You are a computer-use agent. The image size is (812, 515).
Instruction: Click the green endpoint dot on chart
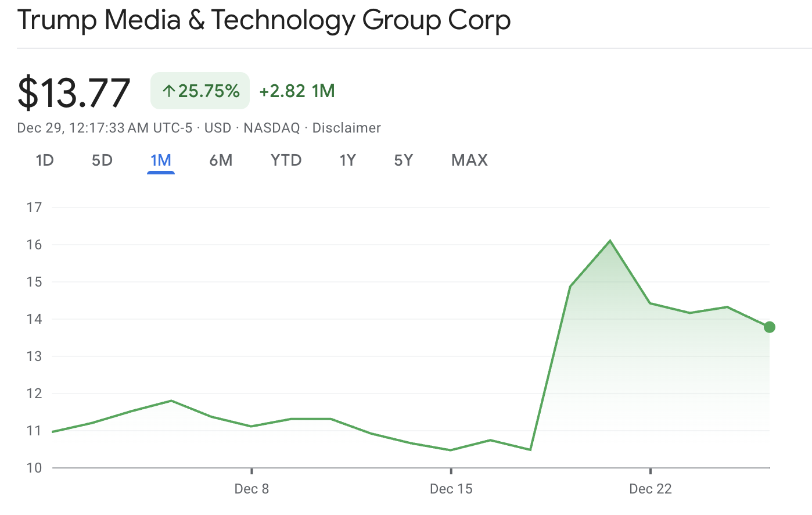point(770,327)
